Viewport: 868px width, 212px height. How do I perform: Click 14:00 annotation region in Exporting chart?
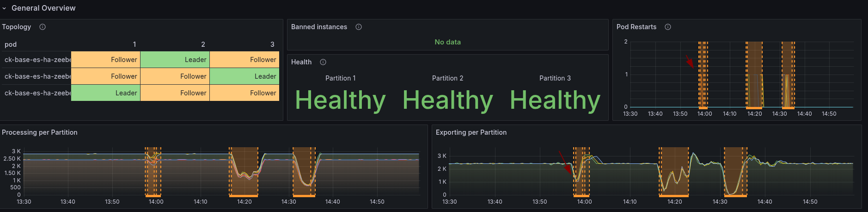[x=581, y=172]
